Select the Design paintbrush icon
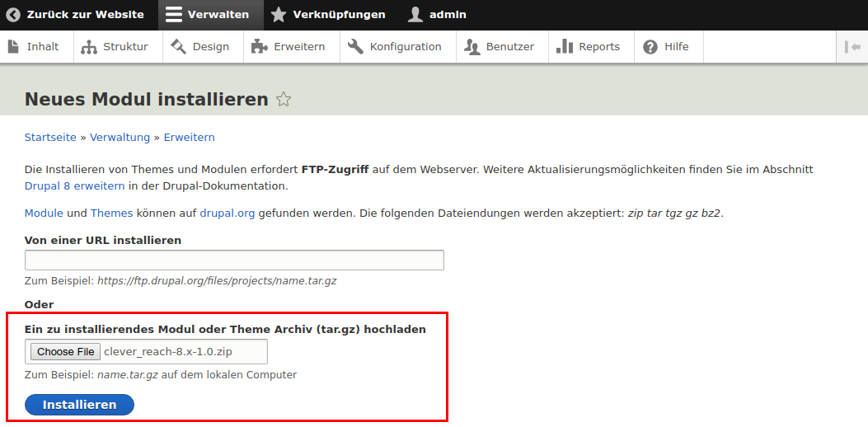 (179, 47)
